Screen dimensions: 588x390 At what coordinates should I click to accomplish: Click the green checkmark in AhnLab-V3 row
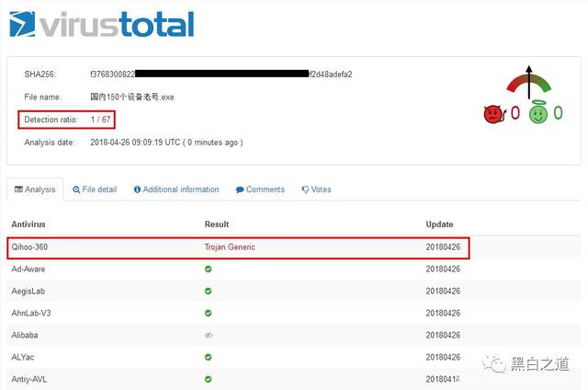pyautogui.click(x=209, y=313)
